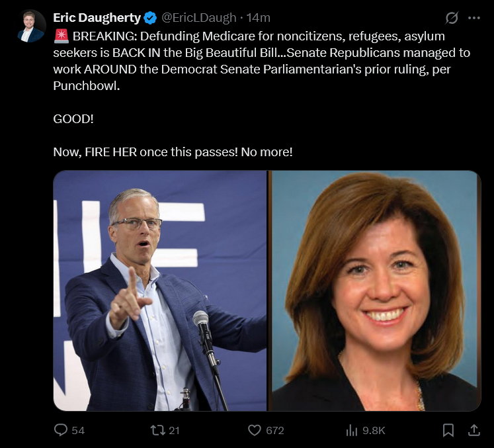Toggle the heart like icon
Image resolution: width=494 pixels, height=448 pixels.
[255, 430]
